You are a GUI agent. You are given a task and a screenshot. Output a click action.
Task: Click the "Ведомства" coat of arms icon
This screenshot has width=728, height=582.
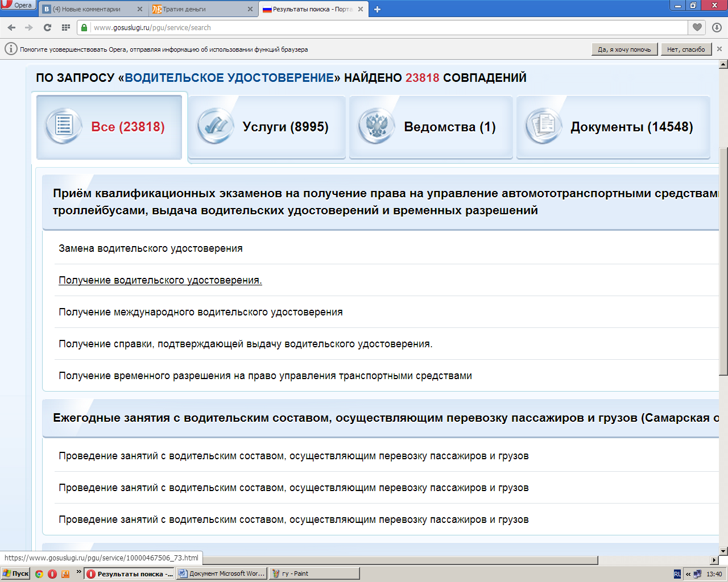[377, 126]
